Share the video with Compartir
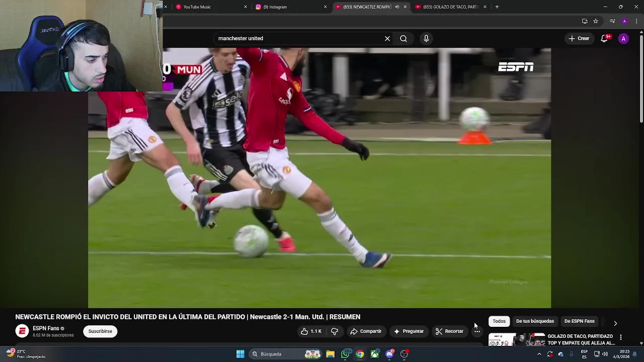The image size is (644, 362). (366, 331)
